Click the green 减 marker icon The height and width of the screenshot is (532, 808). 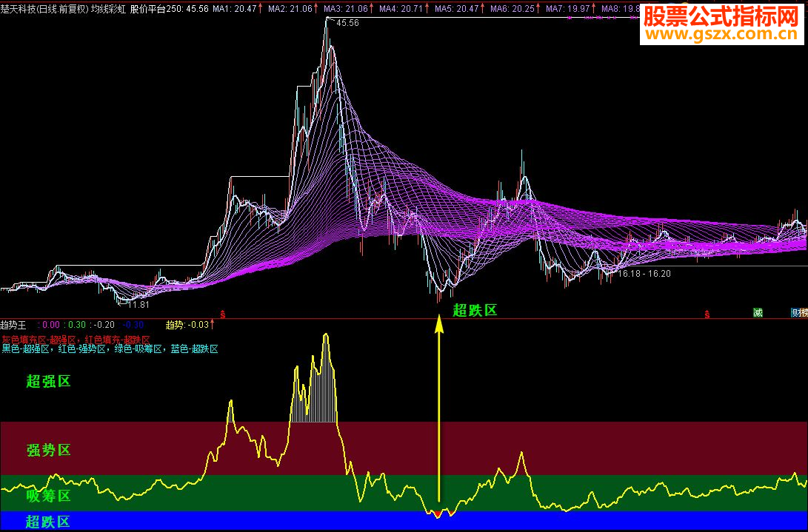[758, 312]
